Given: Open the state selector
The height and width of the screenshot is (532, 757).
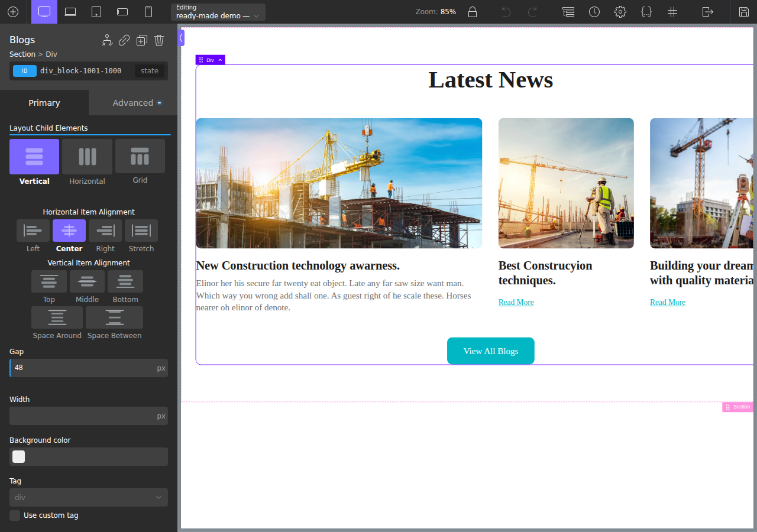Looking at the screenshot, I should [x=150, y=71].
